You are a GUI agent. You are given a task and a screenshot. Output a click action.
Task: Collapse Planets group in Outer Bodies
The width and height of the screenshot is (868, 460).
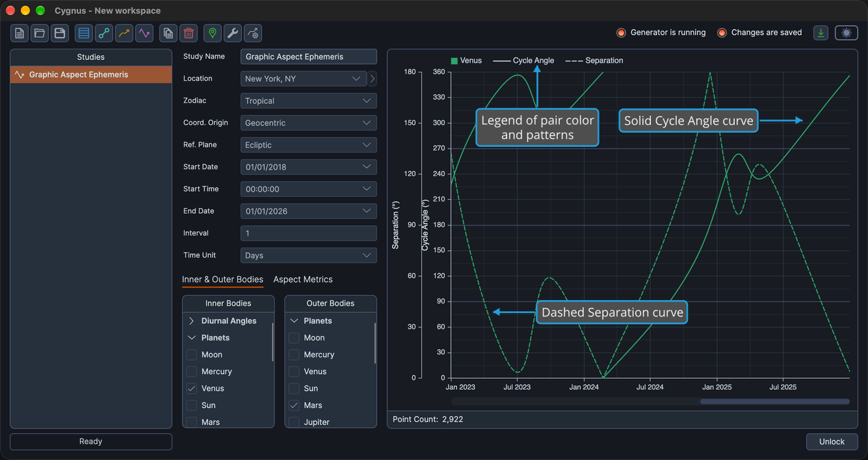(295, 321)
